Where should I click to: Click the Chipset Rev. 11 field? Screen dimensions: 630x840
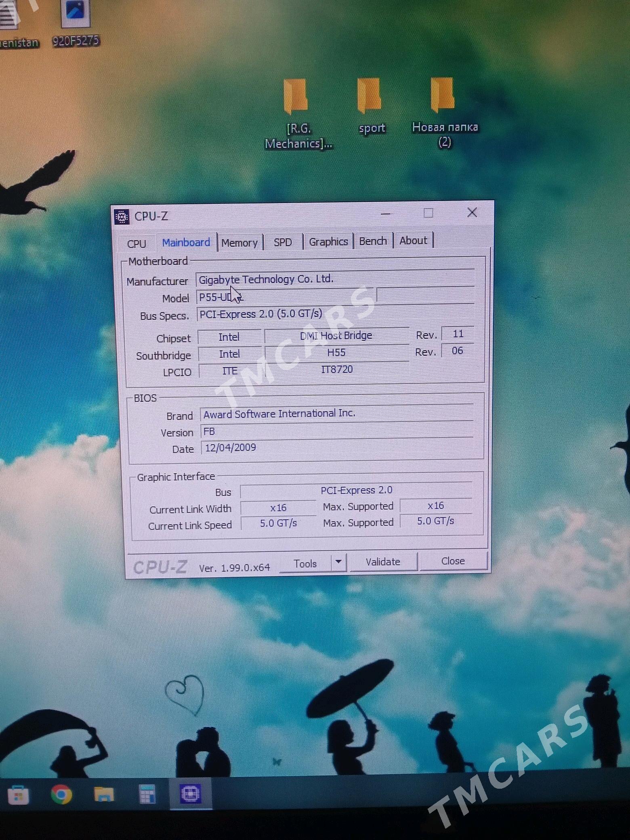click(x=458, y=334)
